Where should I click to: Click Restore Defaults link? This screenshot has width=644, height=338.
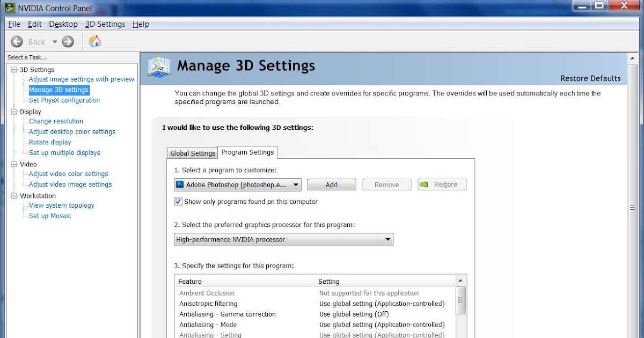point(590,78)
